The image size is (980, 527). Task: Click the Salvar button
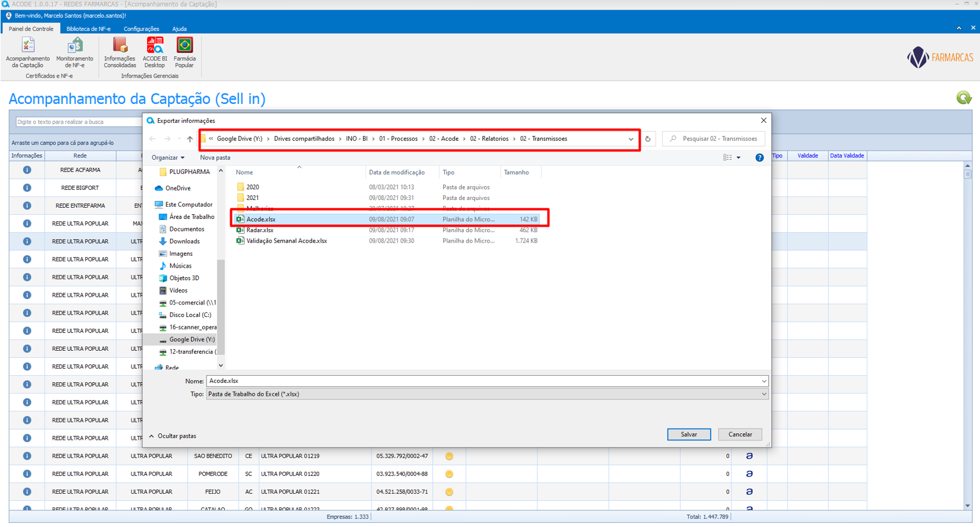pos(689,434)
